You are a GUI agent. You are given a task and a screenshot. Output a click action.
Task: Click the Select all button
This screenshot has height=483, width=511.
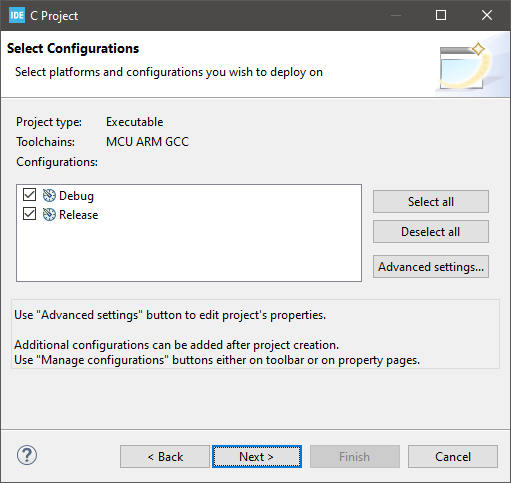coord(431,202)
